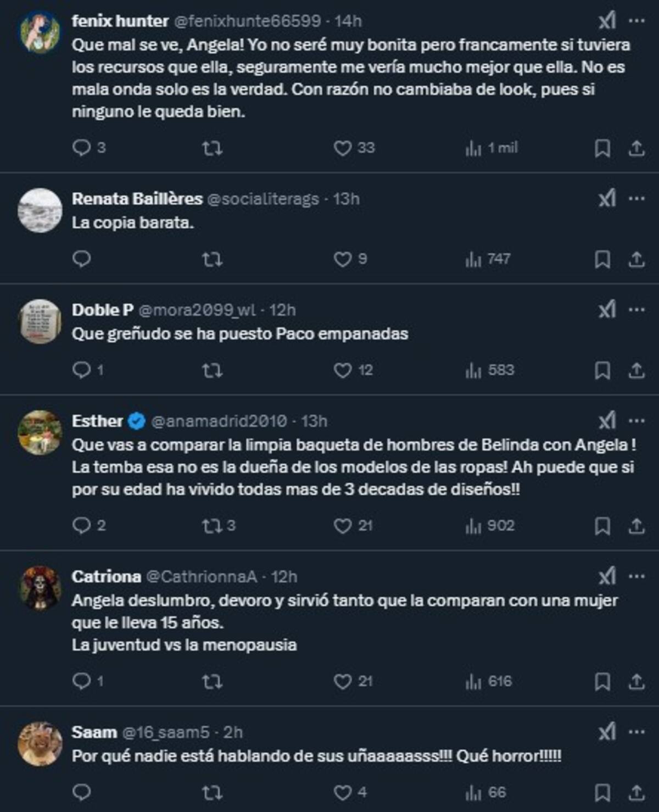Retweet Renata Baillères' post
Image resolution: width=659 pixels, height=812 pixels.
[212, 259]
